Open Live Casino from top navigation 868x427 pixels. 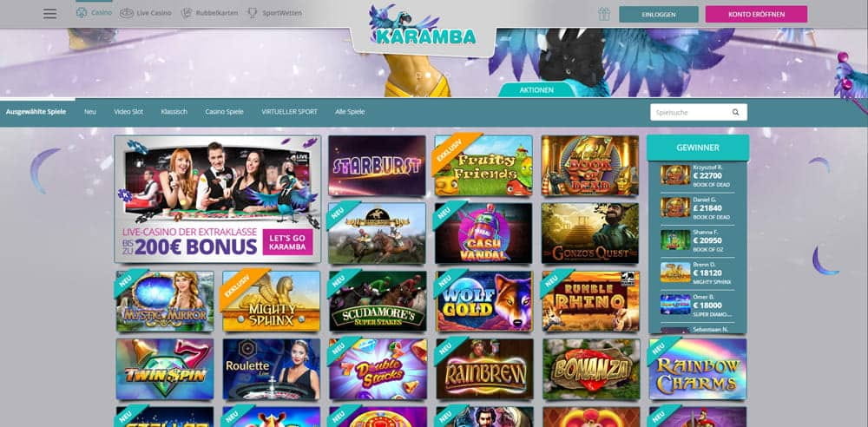(x=146, y=13)
